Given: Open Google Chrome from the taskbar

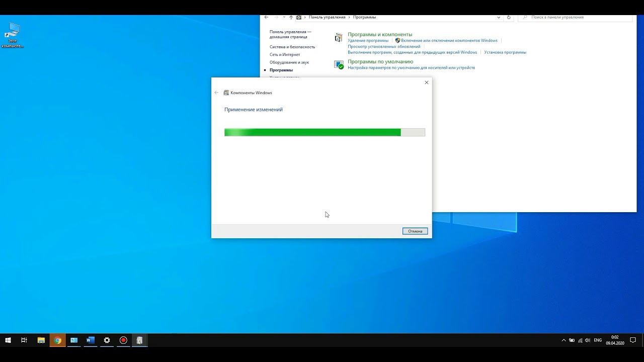Looking at the screenshot, I should tap(58, 340).
